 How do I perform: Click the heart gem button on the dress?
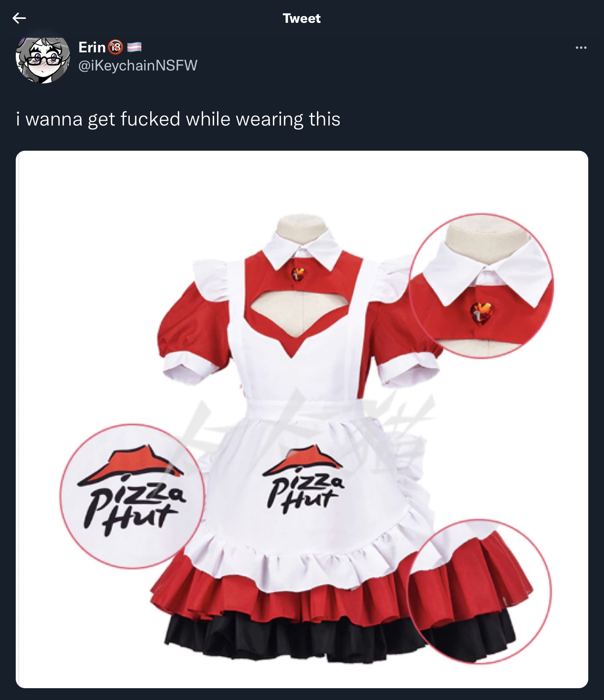click(298, 274)
